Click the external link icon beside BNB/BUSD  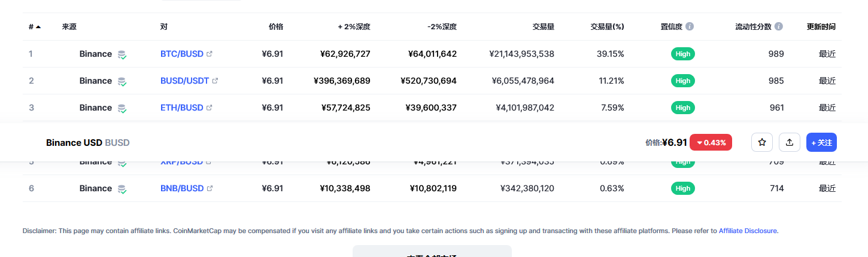tap(210, 188)
